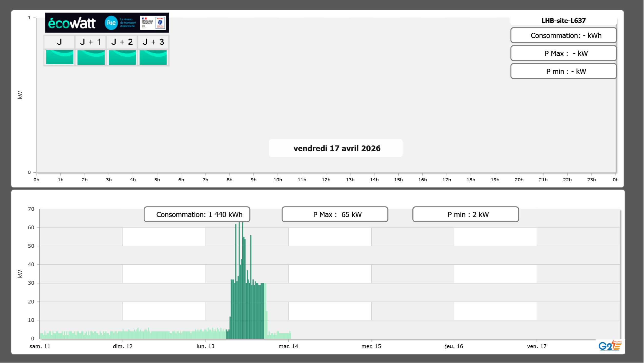
Task: Click the G2E France logo
Action: click(610, 346)
